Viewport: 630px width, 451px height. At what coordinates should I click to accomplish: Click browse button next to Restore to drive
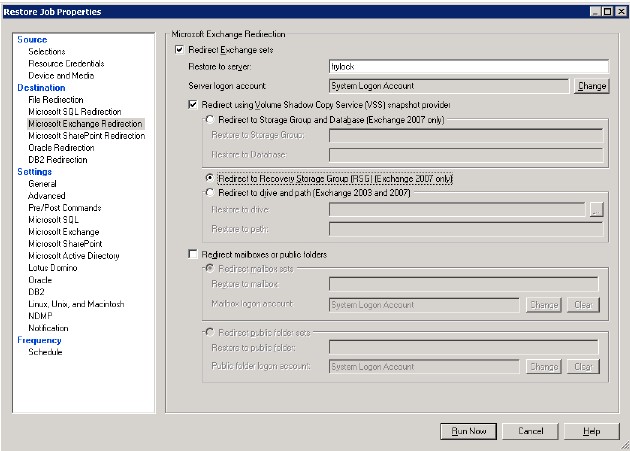coord(597,209)
